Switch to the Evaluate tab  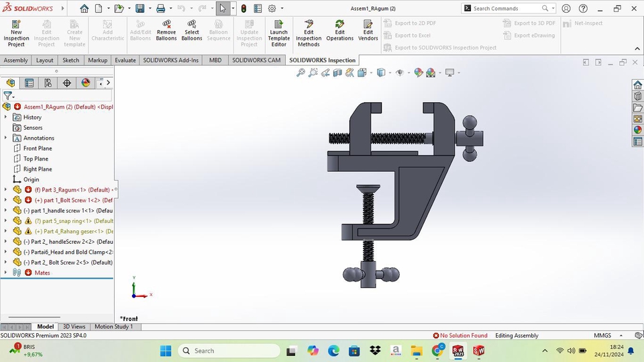coord(125,60)
